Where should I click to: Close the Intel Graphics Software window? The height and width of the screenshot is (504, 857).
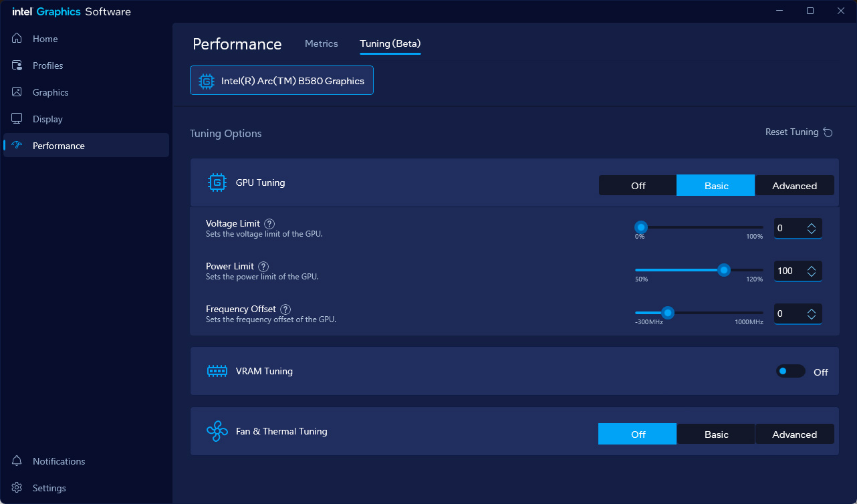pyautogui.click(x=841, y=11)
